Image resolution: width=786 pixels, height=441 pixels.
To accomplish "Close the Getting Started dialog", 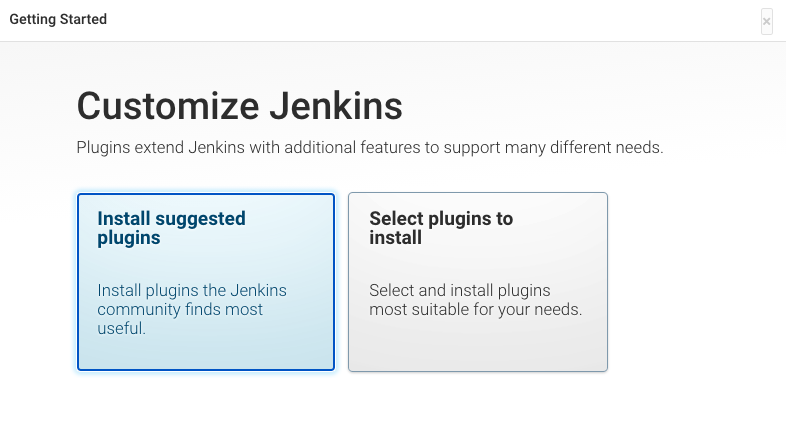I will pyautogui.click(x=766, y=21).
